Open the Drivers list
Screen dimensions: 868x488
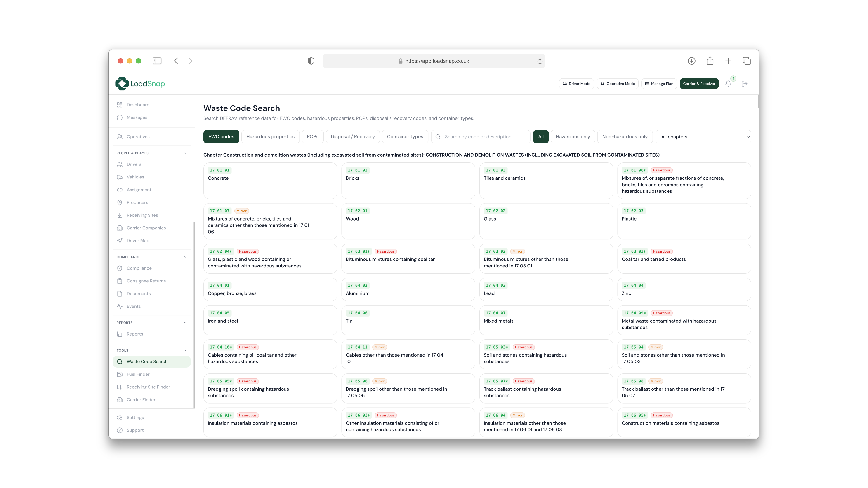152,164
